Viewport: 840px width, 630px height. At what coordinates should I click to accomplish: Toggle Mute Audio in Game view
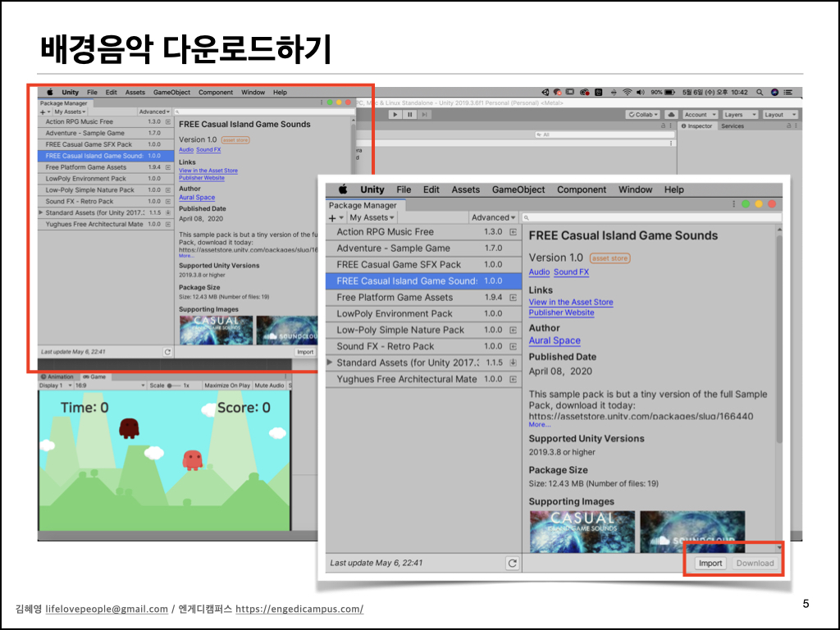pos(269,386)
